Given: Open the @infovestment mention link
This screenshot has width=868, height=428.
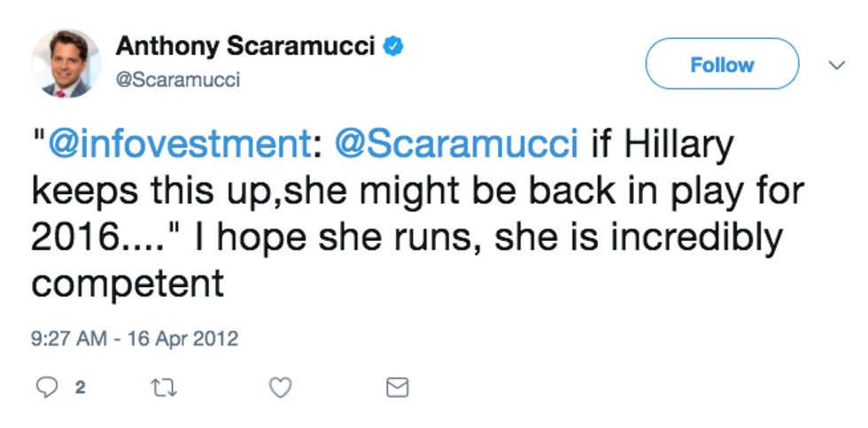Looking at the screenshot, I should [175, 146].
